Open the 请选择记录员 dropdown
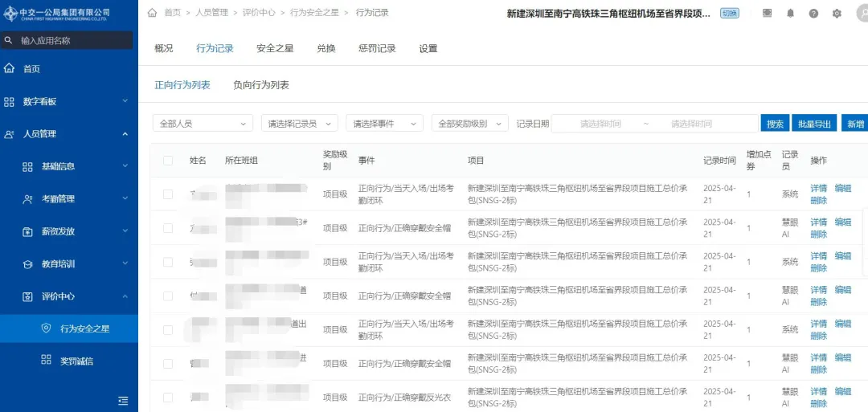Image resolution: width=868 pixels, height=412 pixels. pos(300,124)
